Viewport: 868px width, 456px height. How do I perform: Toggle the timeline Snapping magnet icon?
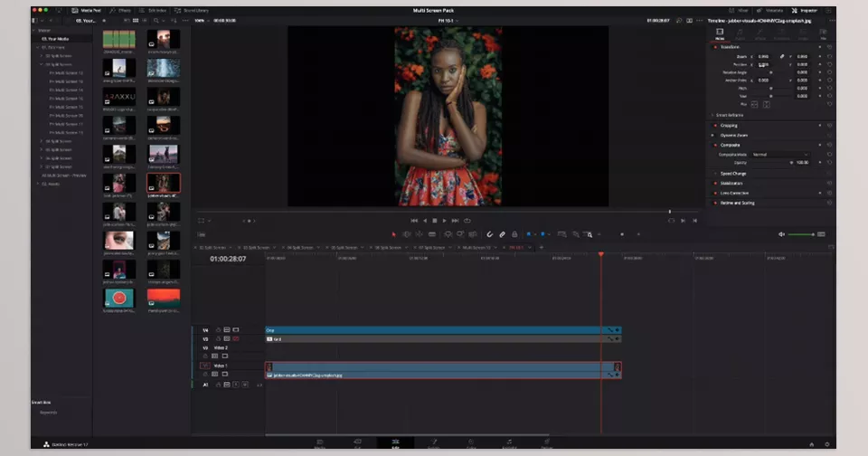click(489, 234)
